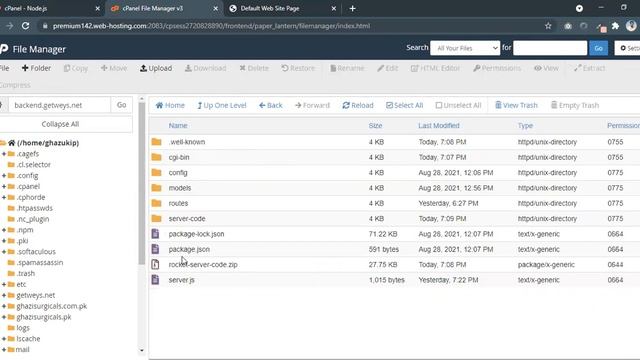Click Go beside the path field

(x=121, y=105)
